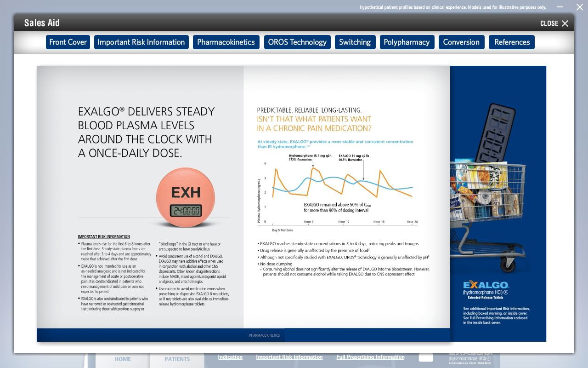View the Switching section

click(x=355, y=42)
